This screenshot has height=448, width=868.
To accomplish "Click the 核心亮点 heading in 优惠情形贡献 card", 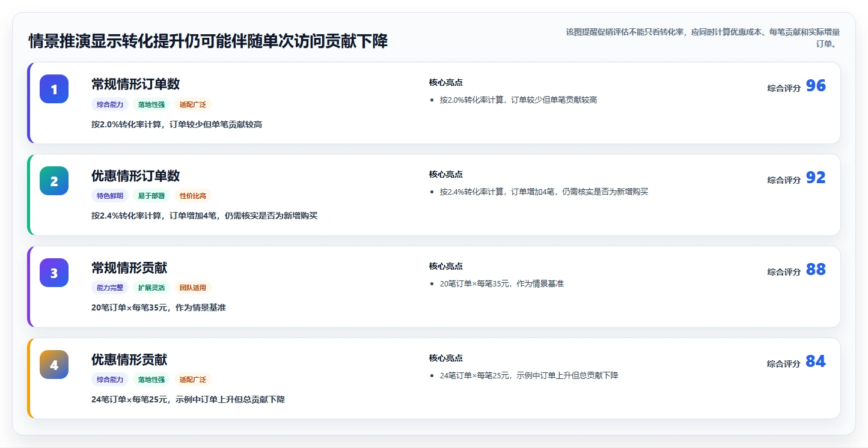I will 446,359.
